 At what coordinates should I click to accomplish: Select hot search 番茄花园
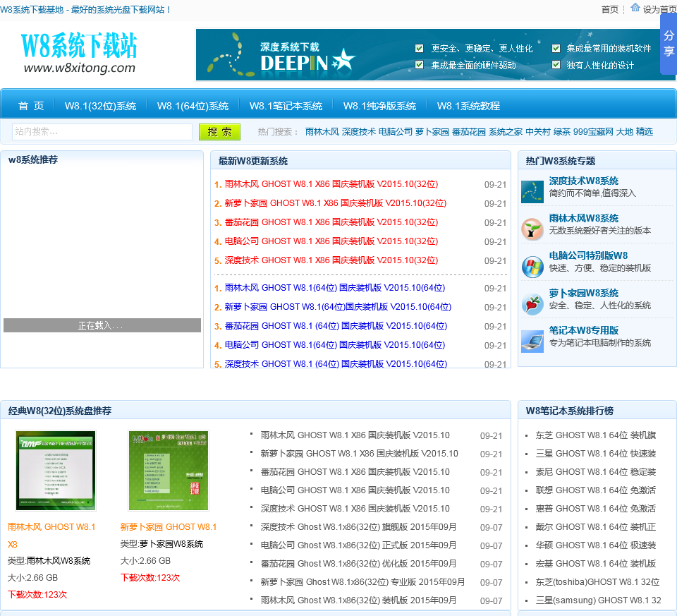(469, 132)
